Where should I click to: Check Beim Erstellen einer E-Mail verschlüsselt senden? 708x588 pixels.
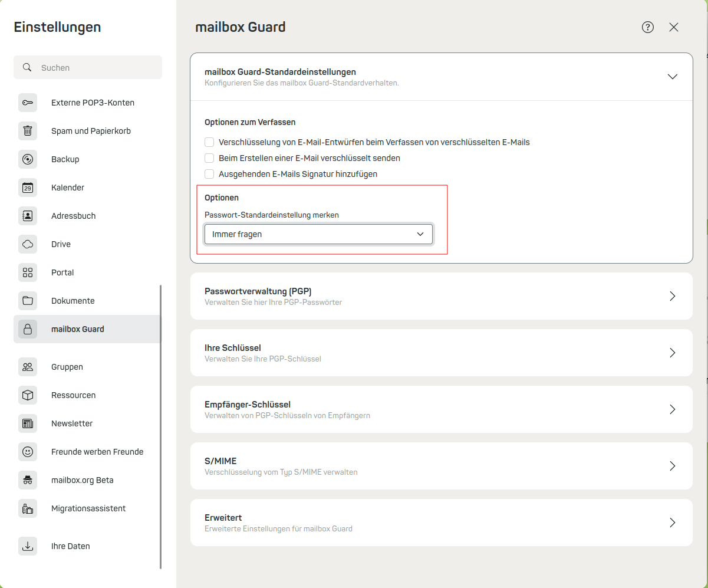[x=209, y=158]
